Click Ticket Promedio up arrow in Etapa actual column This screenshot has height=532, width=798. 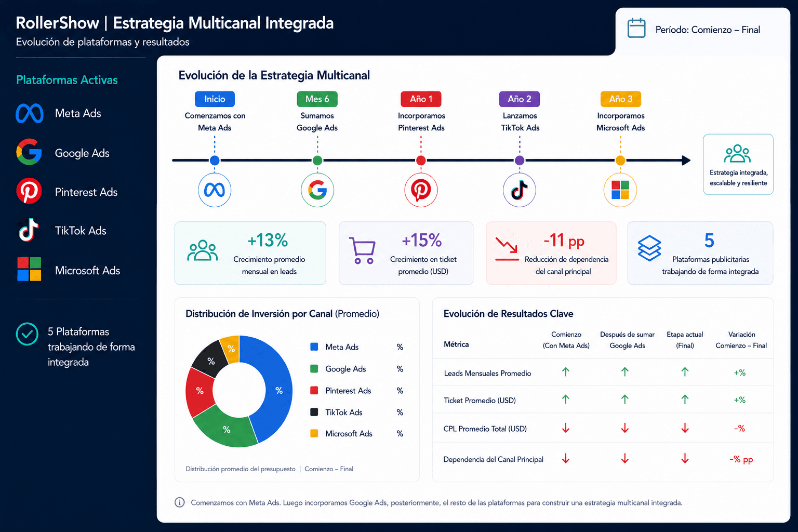coord(685,400)
